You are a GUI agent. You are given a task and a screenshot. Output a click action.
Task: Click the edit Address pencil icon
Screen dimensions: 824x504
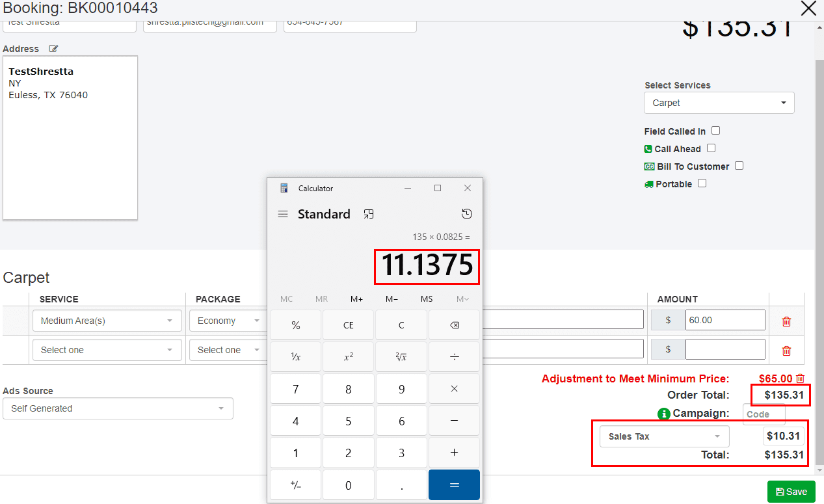coord(53,49)
